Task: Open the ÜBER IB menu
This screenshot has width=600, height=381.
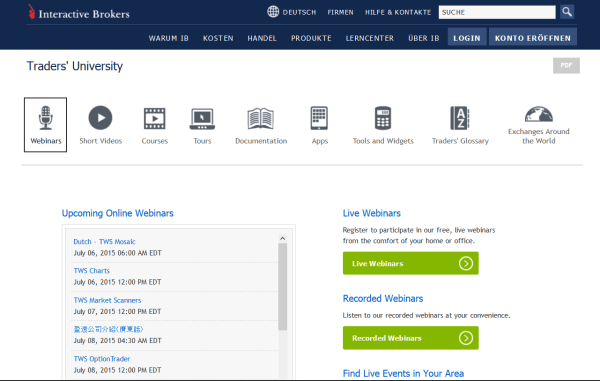Action: click(424, 38)
